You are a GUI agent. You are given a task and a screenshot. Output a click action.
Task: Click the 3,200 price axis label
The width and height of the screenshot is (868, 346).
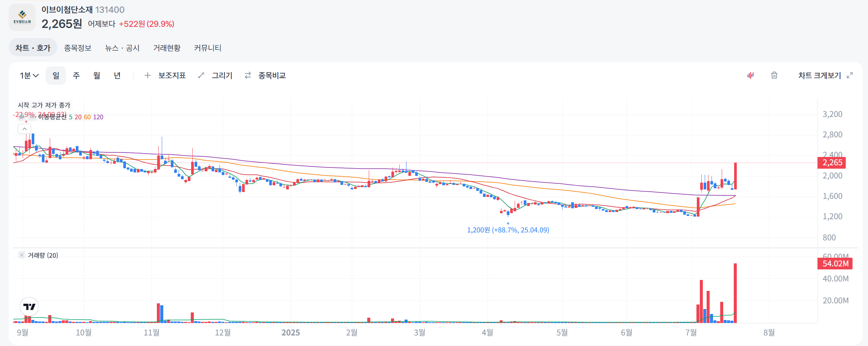(833, 114)
